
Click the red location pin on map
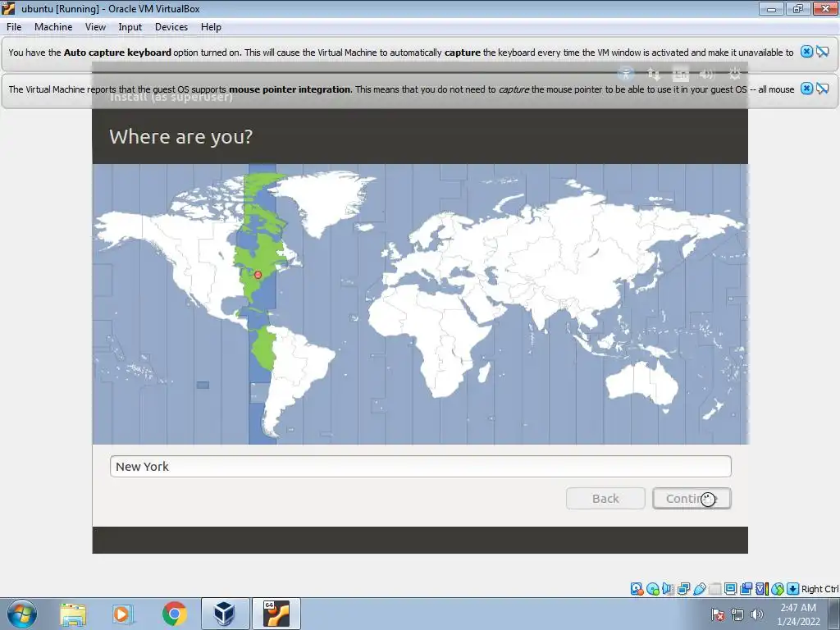click(258, 275)
